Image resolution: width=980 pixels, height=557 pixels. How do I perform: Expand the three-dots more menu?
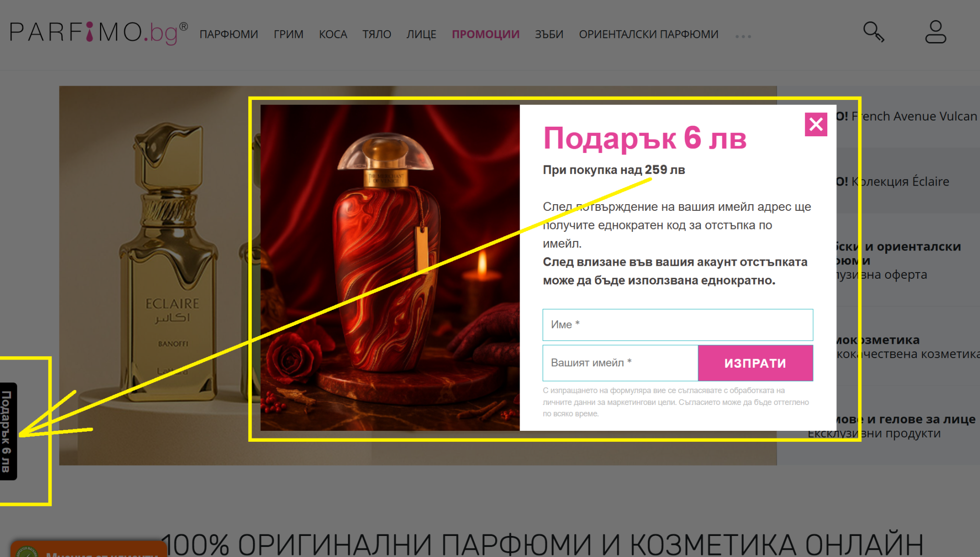[x=743, y=36]
